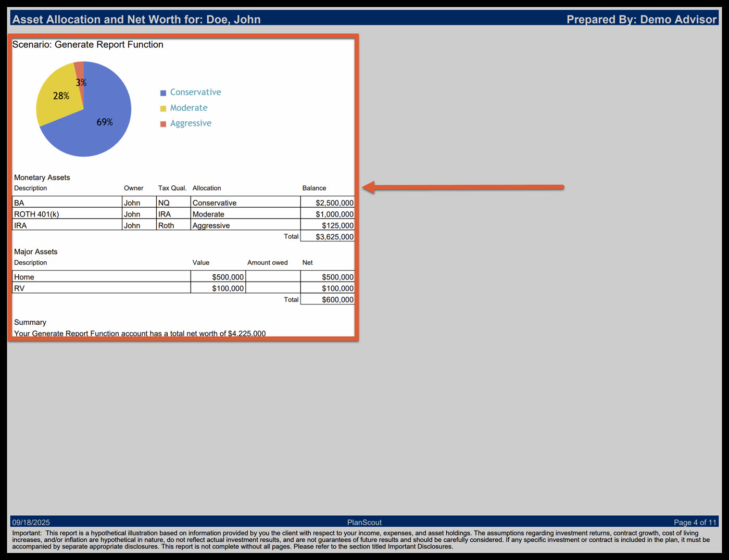Click the Description header under Monetary Assets
729x560 pixels.
pos(30,188)
